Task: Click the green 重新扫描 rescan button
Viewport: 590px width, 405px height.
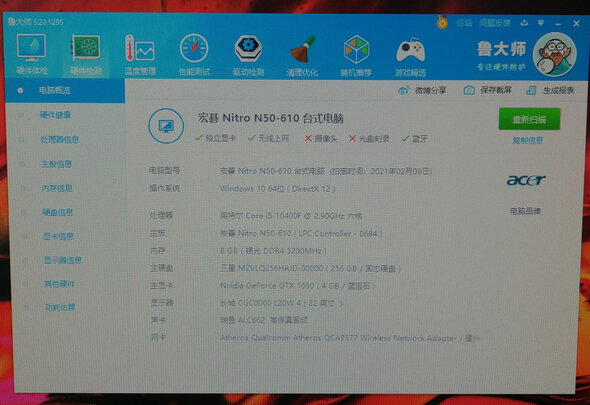Action: point(529,119)
